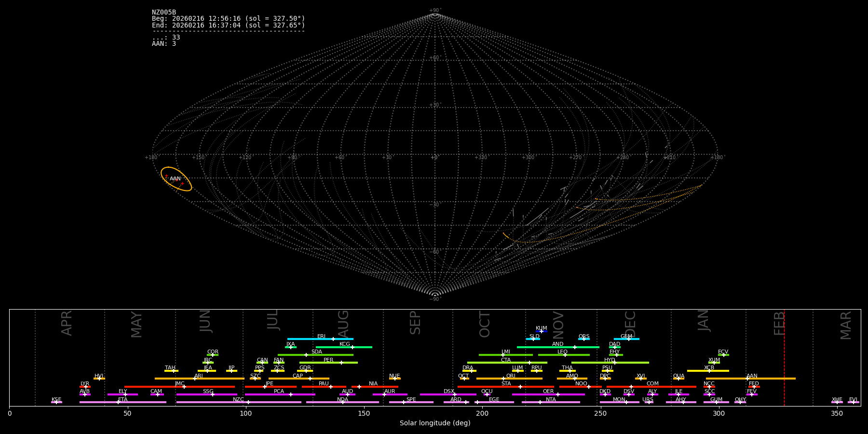Click the CTA shower label

pyautogui.click(x=506, y=360)
